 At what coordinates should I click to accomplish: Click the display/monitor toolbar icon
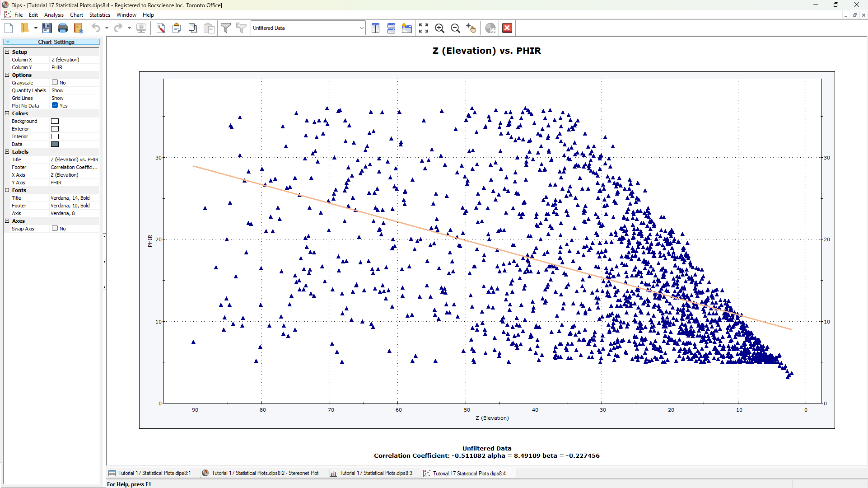141,28
